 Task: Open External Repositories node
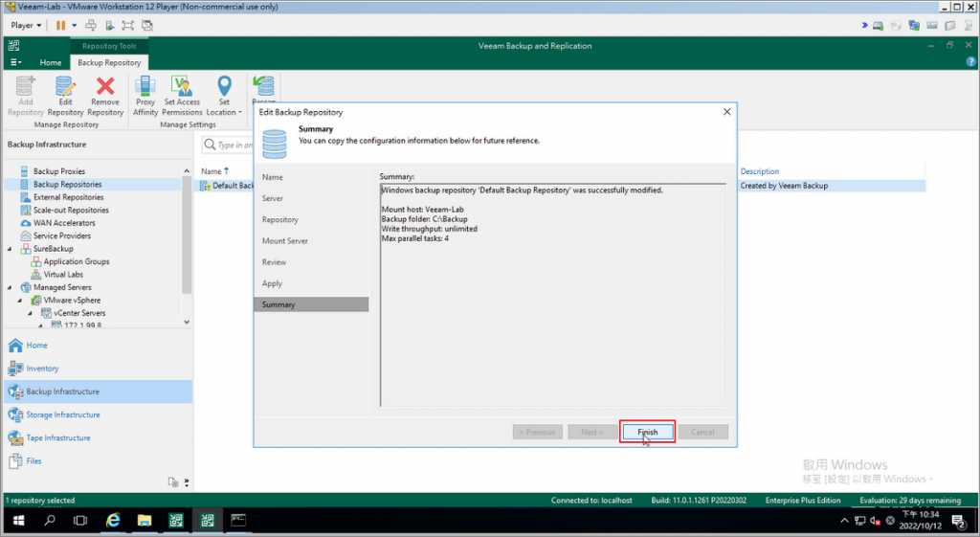click(x=68, y=197)
